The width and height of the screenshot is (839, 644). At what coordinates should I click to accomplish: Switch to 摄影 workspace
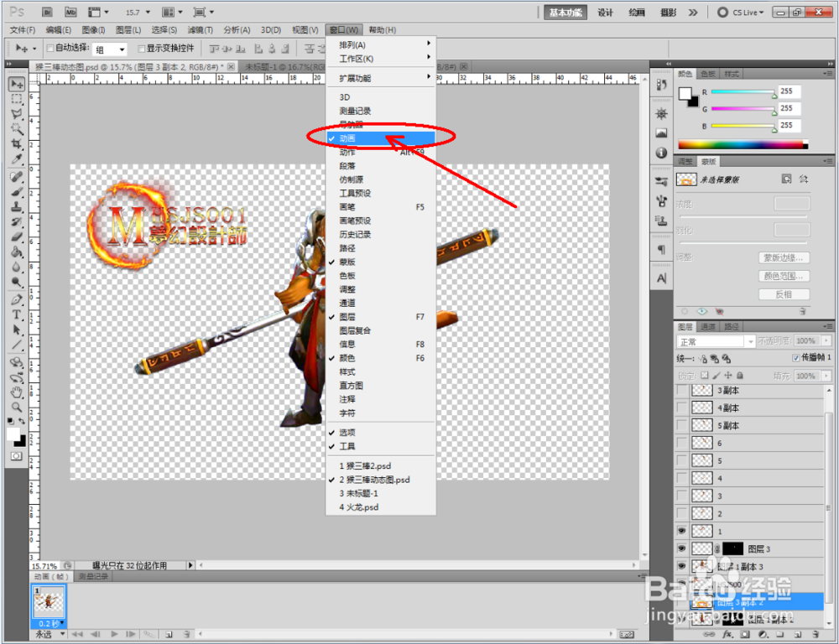[668, 13]
